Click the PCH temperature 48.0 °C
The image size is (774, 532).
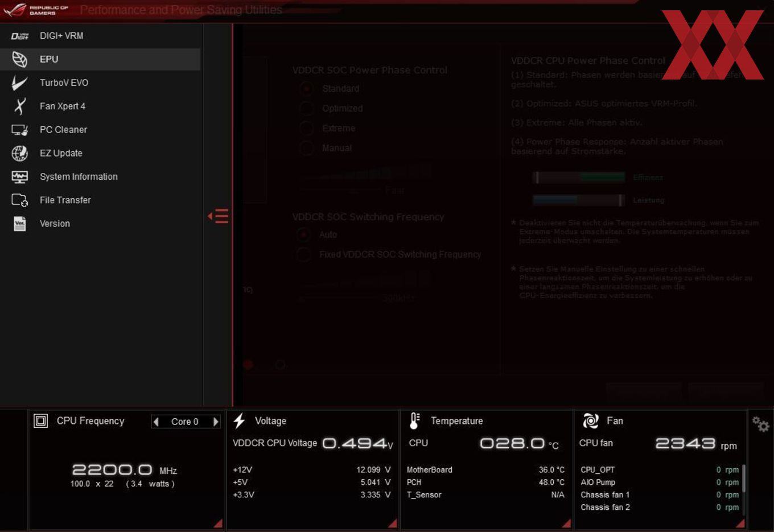(551, 482)
